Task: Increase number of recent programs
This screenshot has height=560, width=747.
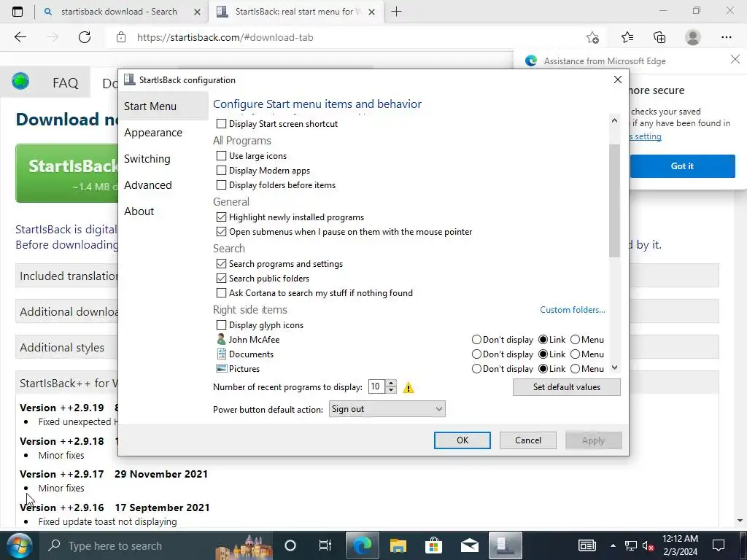Action: click(x=391, y=384)
